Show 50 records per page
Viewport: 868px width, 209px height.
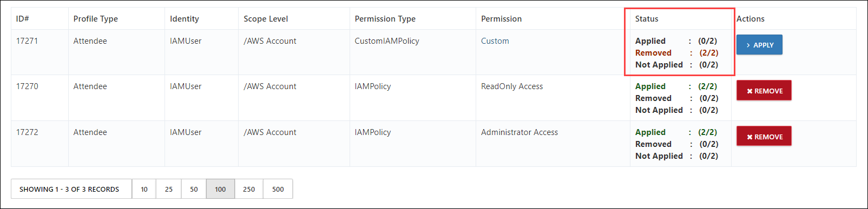point(194,189)
